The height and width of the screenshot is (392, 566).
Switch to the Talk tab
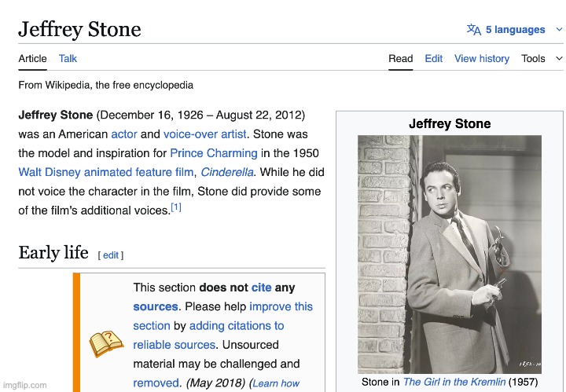pyautogui.click(x=68, y=58)
